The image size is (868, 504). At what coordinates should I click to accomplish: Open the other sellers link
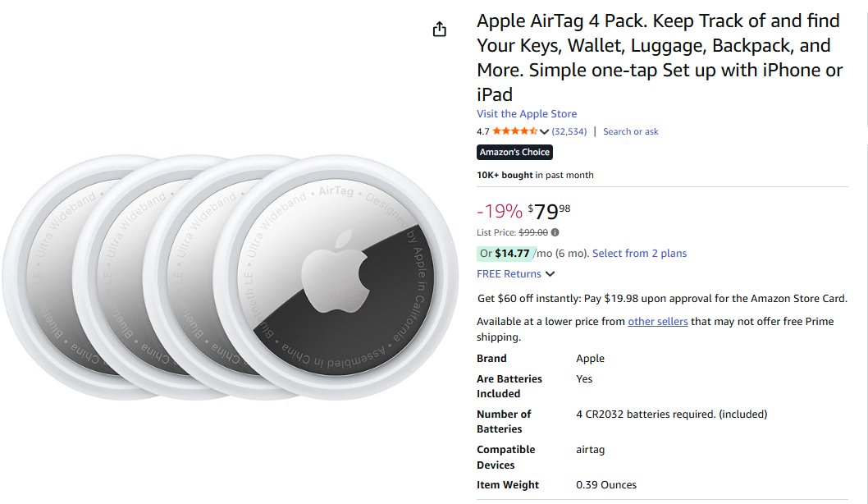point(658,322)
